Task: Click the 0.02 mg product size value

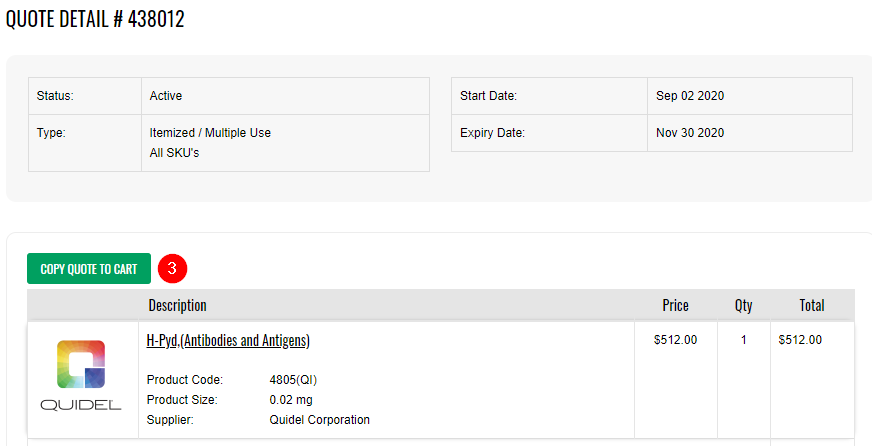Action: coord(292,400)
